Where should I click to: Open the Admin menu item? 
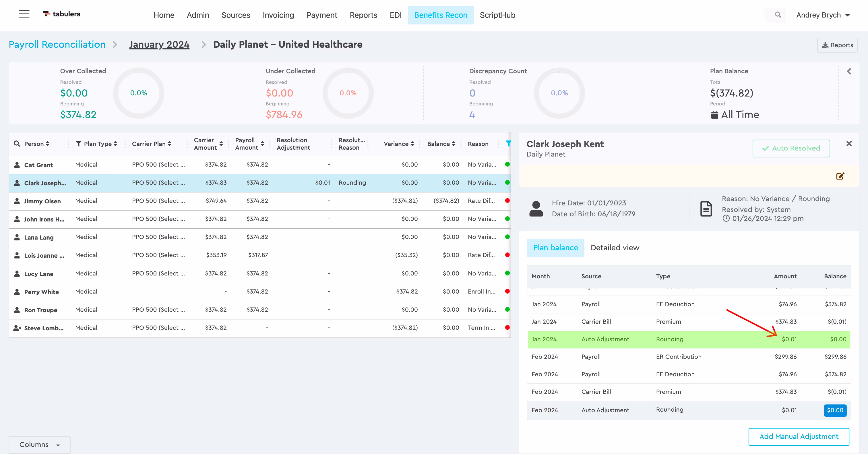(198, 15)
